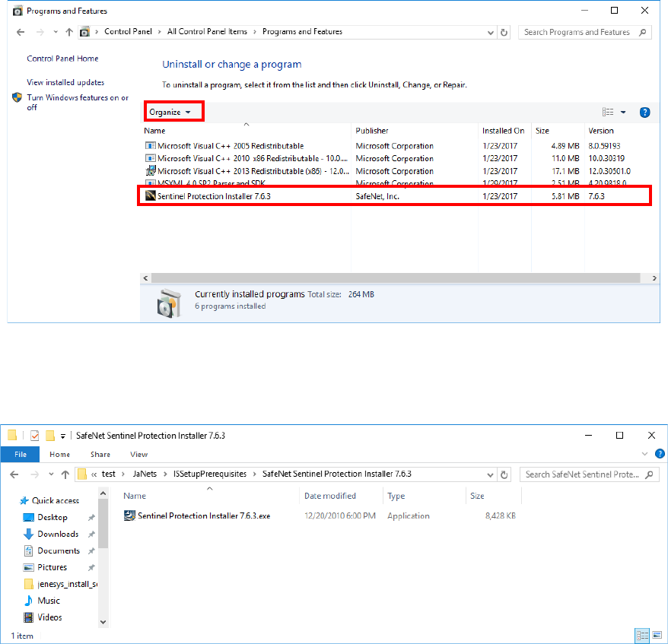Expand the Explorer ribbon chevron
This screenshot has height=644, width=668.
[644, 454]
